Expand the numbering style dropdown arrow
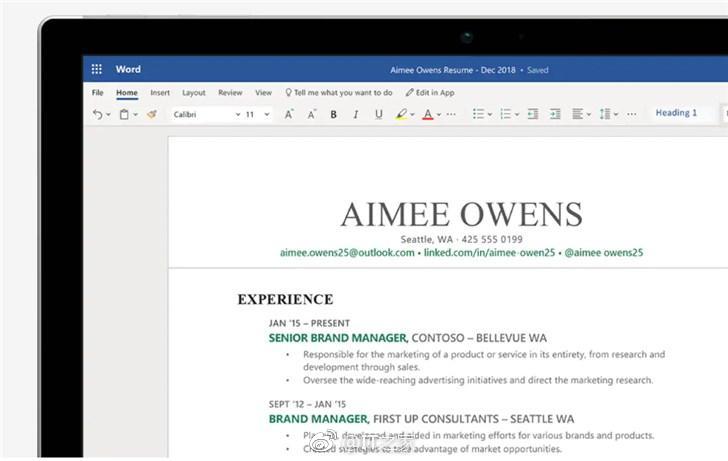This screenshot has height=461, width=728. [517, 115]
